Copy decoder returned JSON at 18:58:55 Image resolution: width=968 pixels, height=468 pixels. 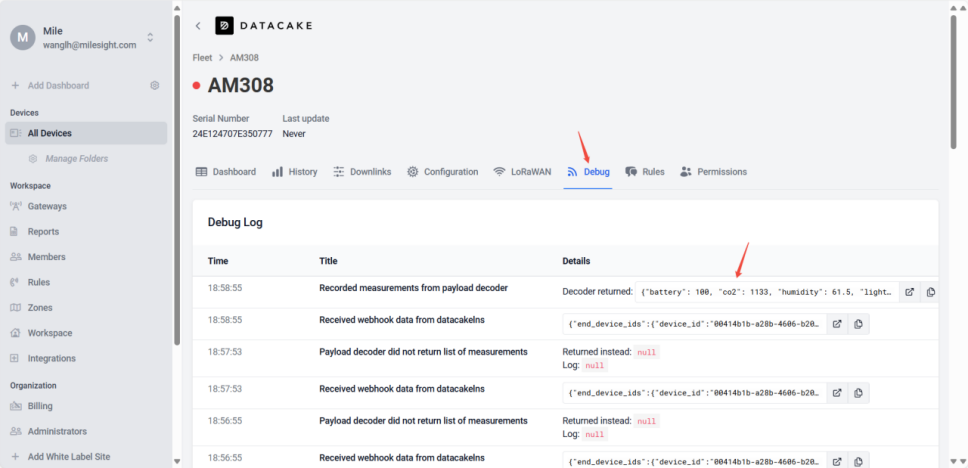(x=930, y=292)
